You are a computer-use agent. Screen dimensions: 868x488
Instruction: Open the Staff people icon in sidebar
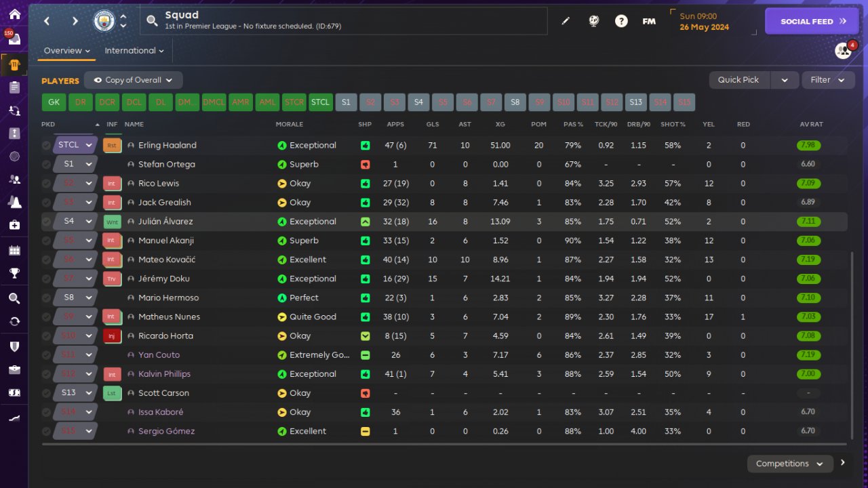(x=14, y=180)
